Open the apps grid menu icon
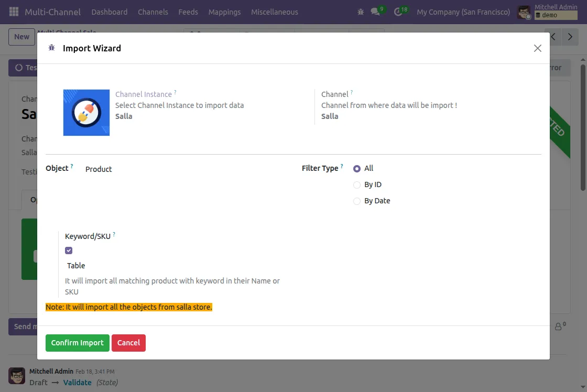This screenshot has height=392, width=587. [x=14, y=12]
